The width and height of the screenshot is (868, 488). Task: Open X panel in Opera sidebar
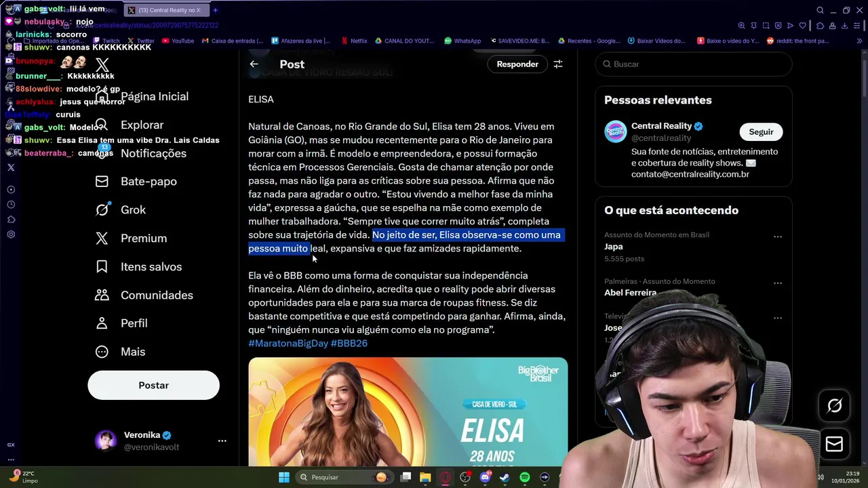point(11,167)
